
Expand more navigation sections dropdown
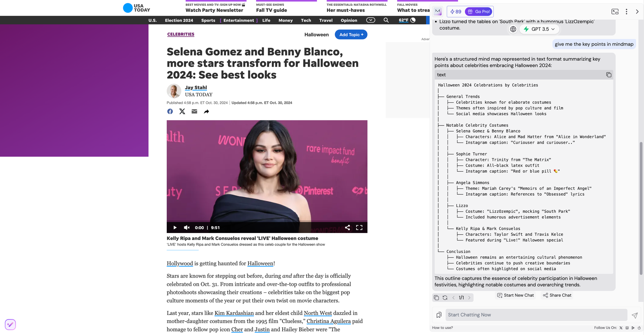click(x=371, y=20)
